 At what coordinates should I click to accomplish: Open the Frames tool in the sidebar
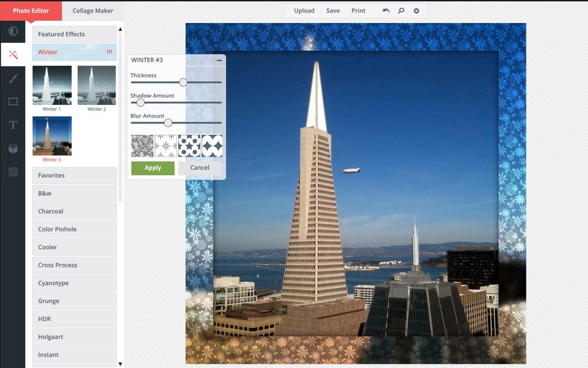click(x=13, y=102)
